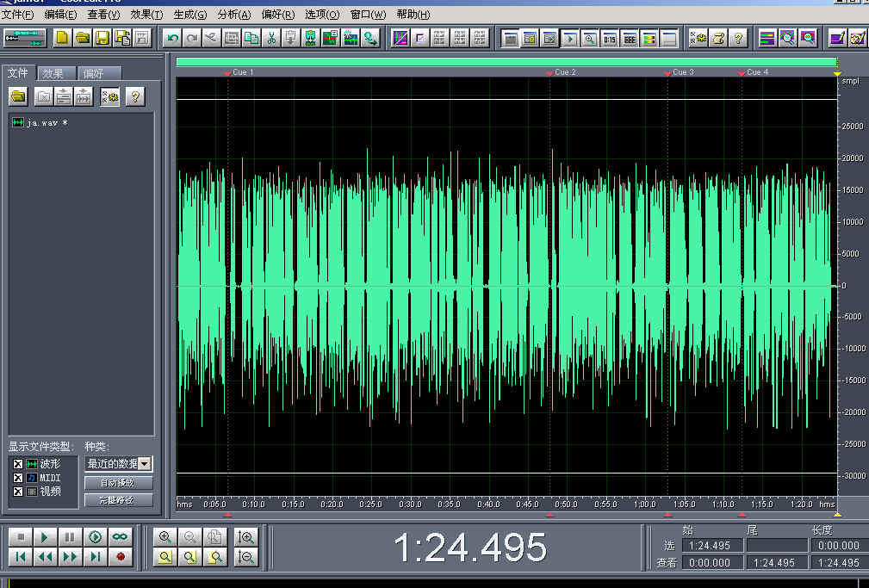
Task: Click the question mark icon in file panel
Action: [134, 96]
